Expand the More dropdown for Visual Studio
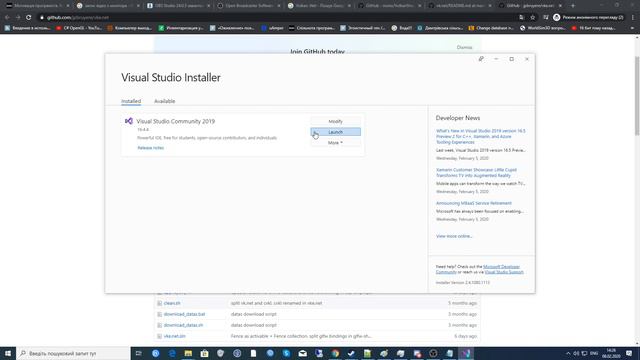The image size is (640, 360). 336,143
